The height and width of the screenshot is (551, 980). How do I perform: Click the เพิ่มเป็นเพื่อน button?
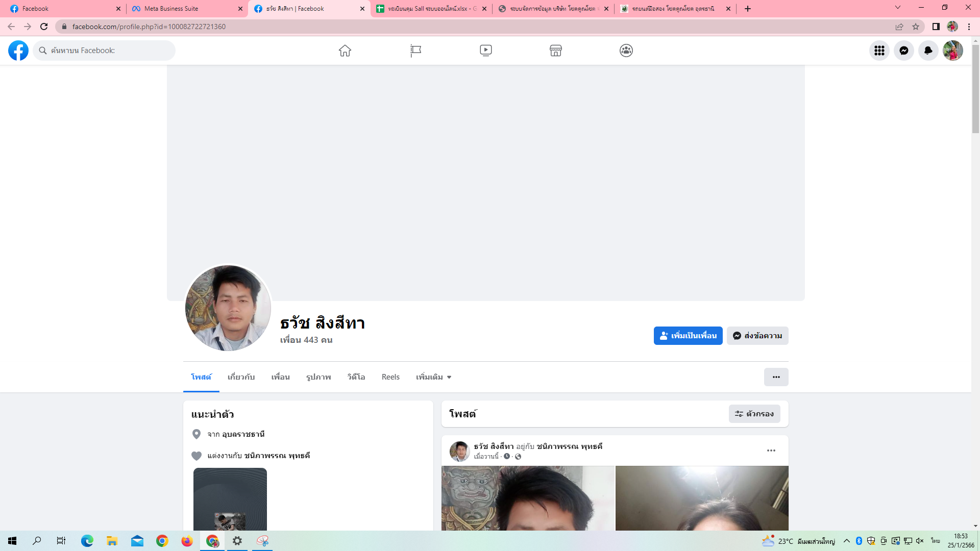pyautogui.click(x=688, y=336)
